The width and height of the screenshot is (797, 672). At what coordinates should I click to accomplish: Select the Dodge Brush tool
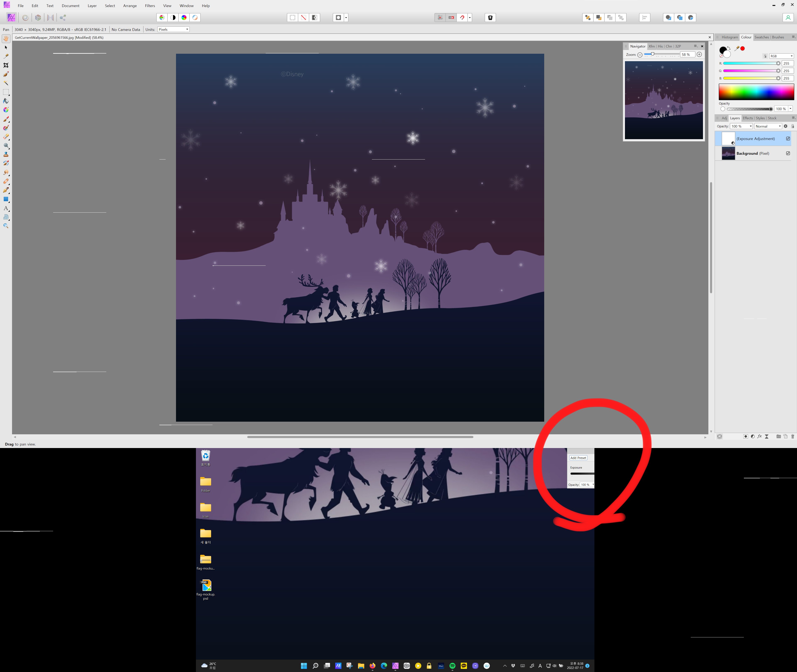coord(6,146)
